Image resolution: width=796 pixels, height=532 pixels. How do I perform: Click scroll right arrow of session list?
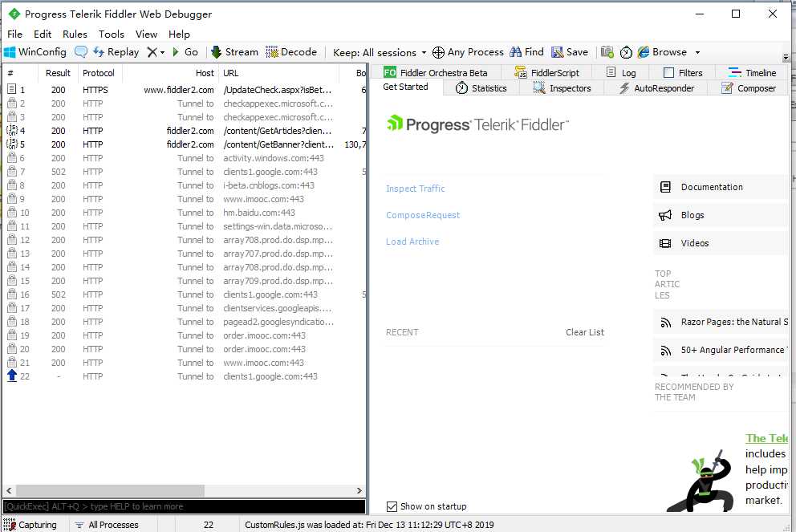(x=359, y=490)
